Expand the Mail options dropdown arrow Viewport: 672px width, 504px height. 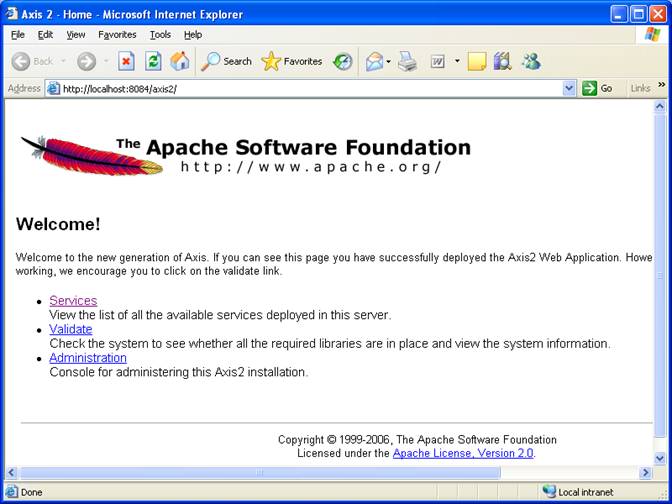388,62
